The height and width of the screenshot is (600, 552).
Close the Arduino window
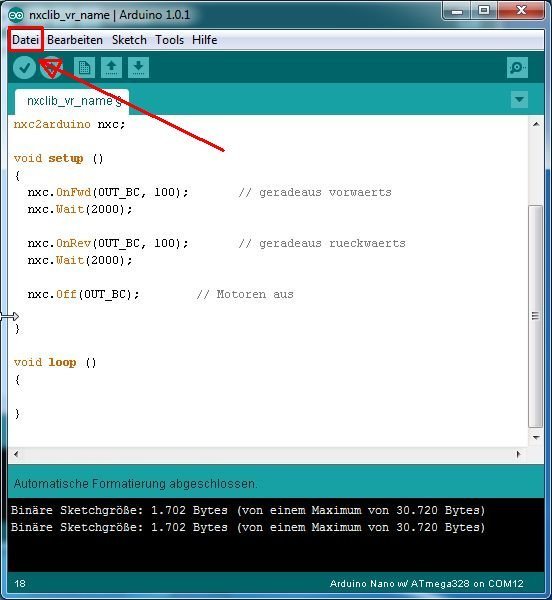pyautogui.click(x=521, y=11)
